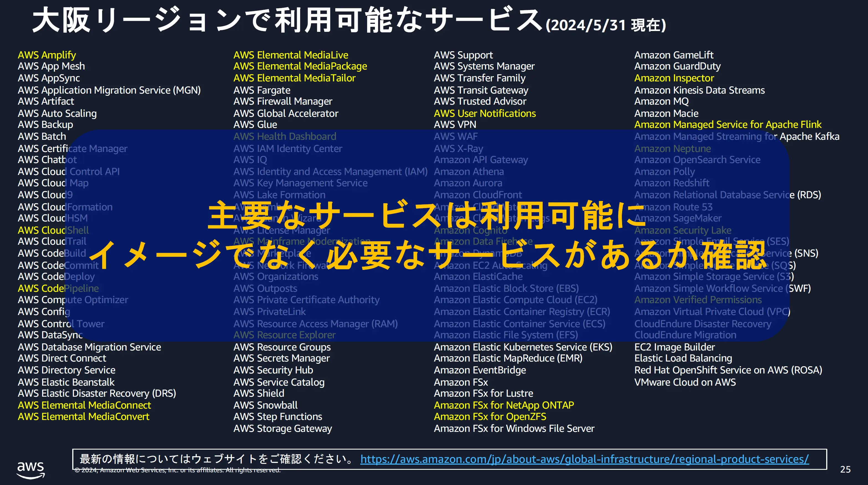This screenshot has width=868, height=485.
Task: Click 'Amazon Elastic MapReduce (EMR)'
Action: click(508, 358)
